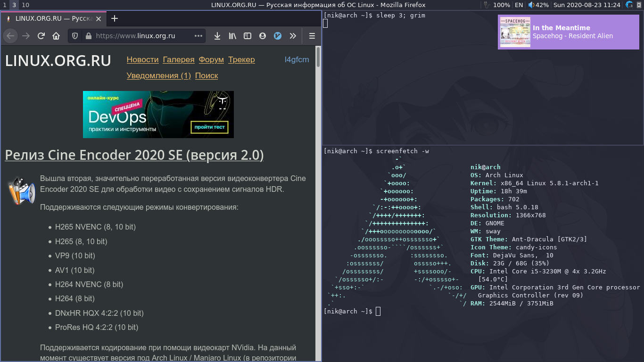Viewport: 644px width, 362px height.
Task: Click the CPU: Intel Core i5-3230M line
Action: click(x=538, y=271)
